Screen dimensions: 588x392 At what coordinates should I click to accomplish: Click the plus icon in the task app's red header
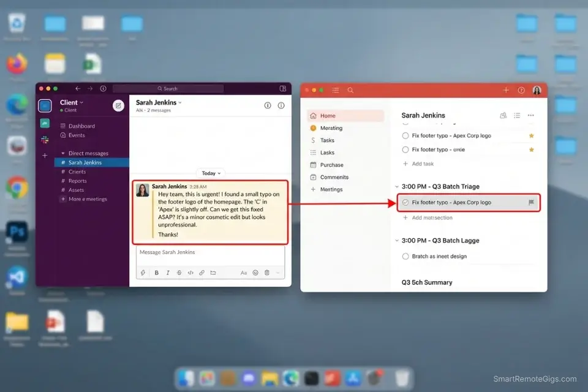pyautogui.click(x=506, y=90)
